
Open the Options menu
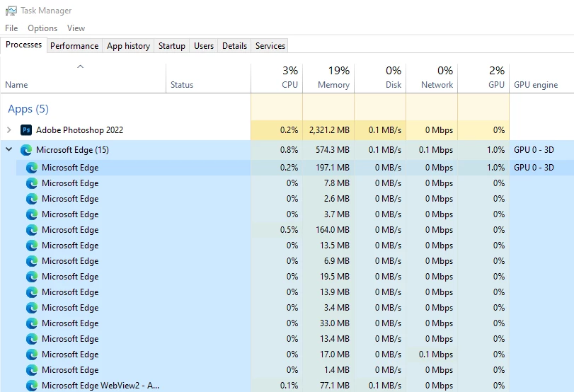(42, 28)
